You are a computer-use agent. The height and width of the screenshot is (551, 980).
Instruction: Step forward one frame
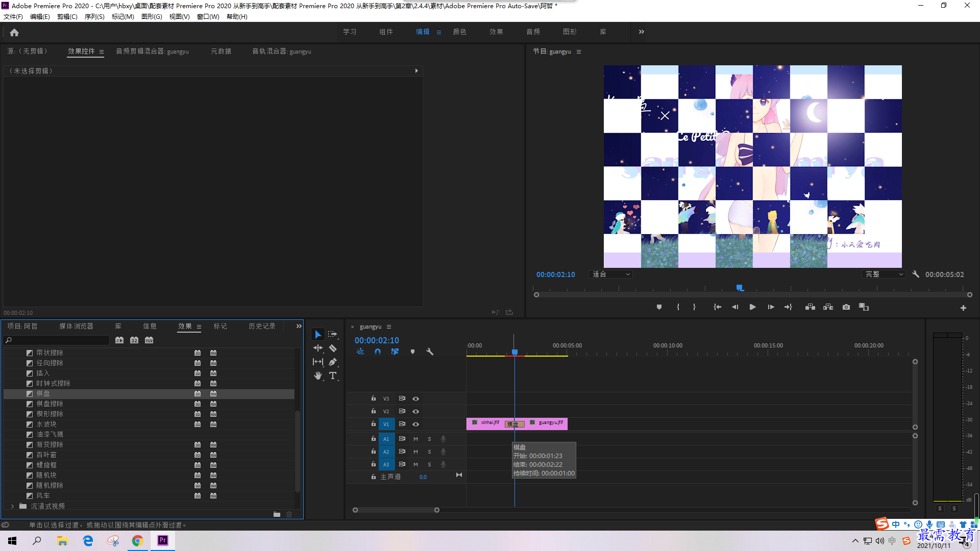click(x=771, y=307)
